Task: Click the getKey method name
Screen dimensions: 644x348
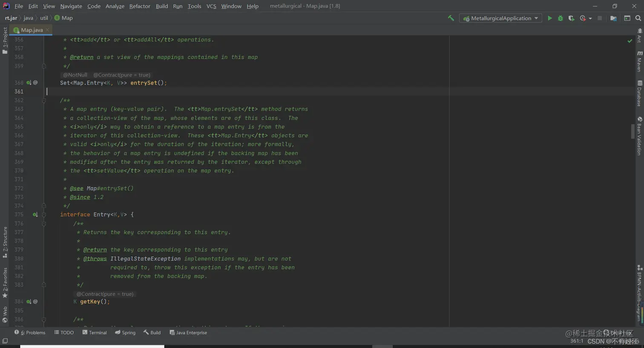Action: (90, 302)
